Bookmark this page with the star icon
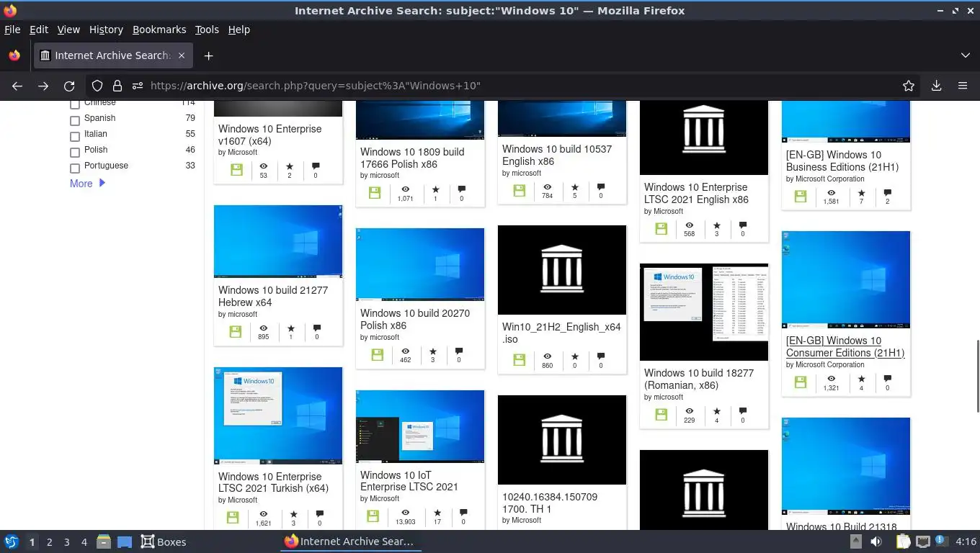 tap(909, 86)
